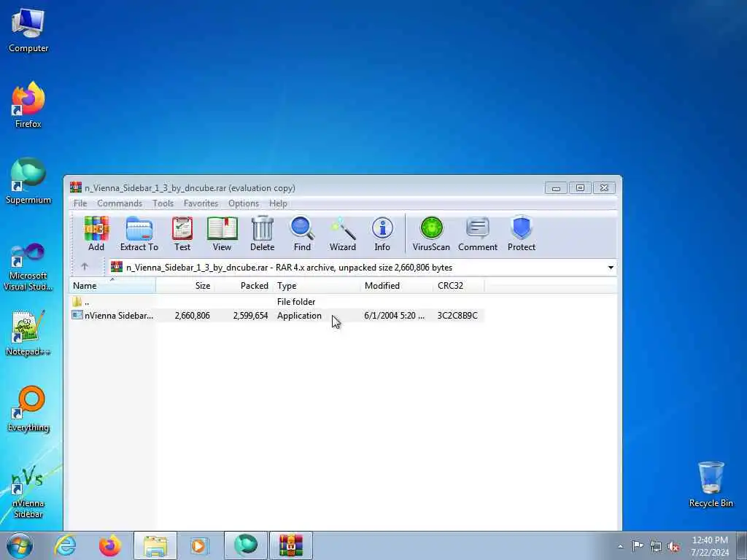Open Internet Explorer from the taskbar
The image size is (747, 560).
(65, 545)
